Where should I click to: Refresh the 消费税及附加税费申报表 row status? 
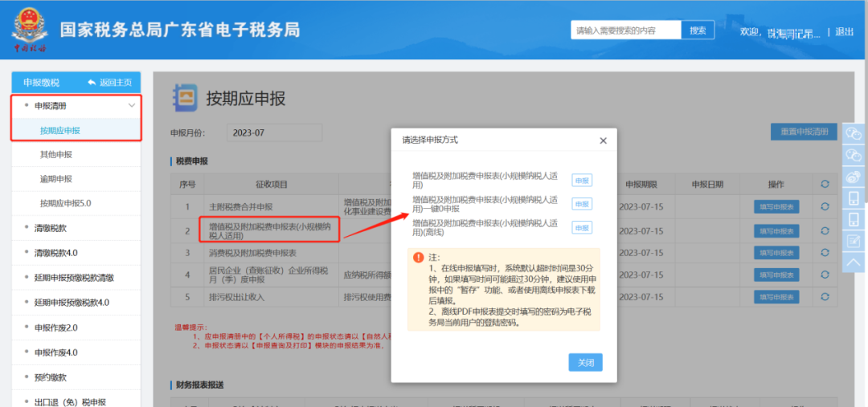(x=825, y=252)
